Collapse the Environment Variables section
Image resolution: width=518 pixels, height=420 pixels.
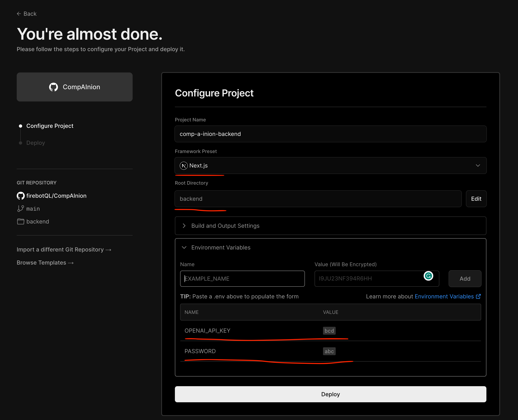(221, 247)
